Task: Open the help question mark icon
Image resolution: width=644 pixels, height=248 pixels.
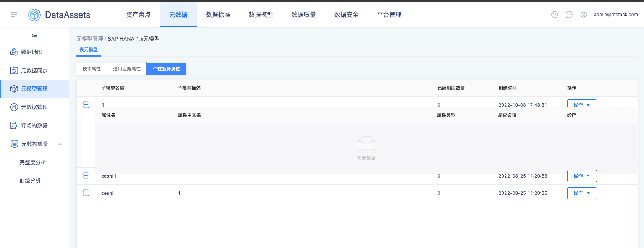Action: tap(555, 15)
